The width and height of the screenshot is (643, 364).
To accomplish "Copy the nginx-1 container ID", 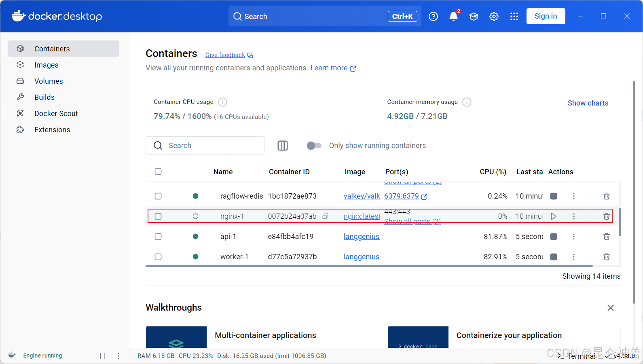I will pos(325,216).
